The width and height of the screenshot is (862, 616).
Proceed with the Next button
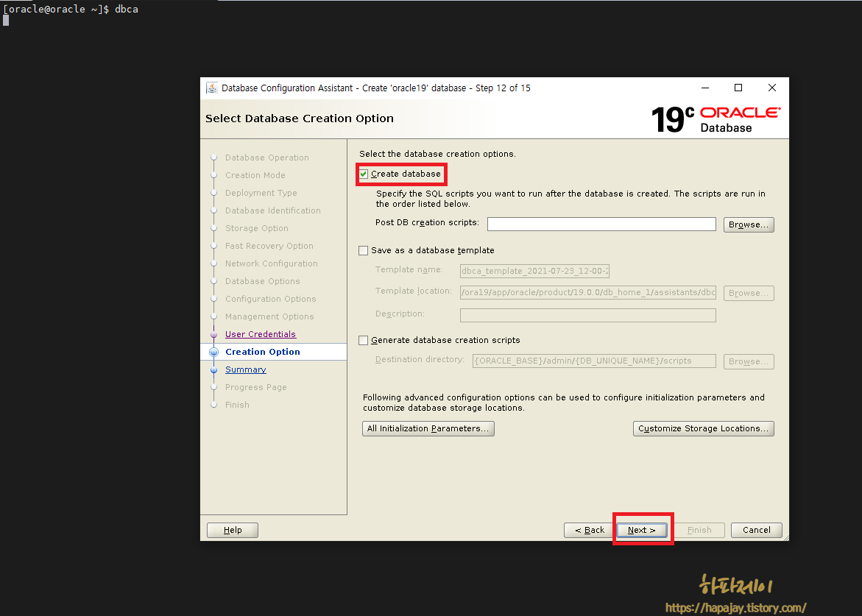coord(642,531)
